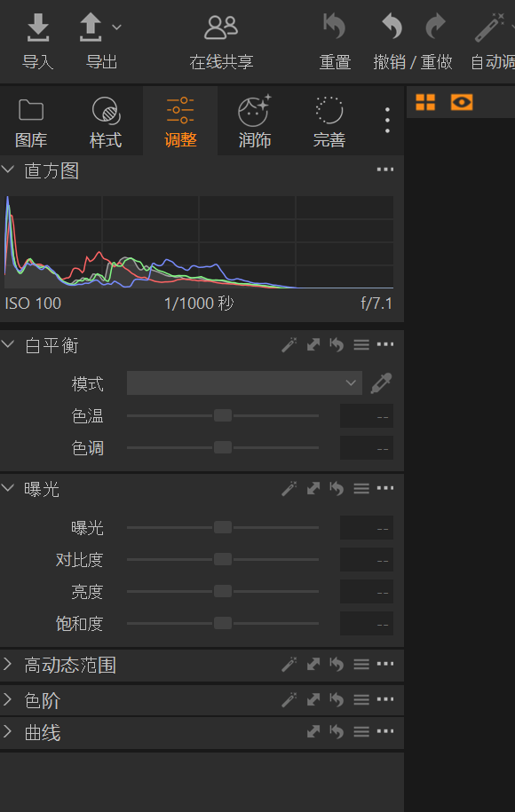This screenshot has width=515, height=812.
Task: Open 在线共享 online sharing
Action: [x=221, y=28]
